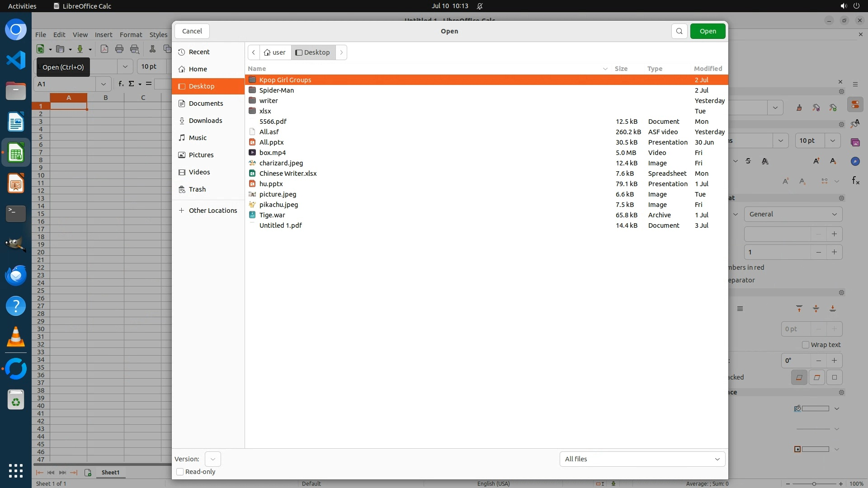Select the Sheet1 tab
The width and height of the screenshot is (868, 488).
pos(110,472)
